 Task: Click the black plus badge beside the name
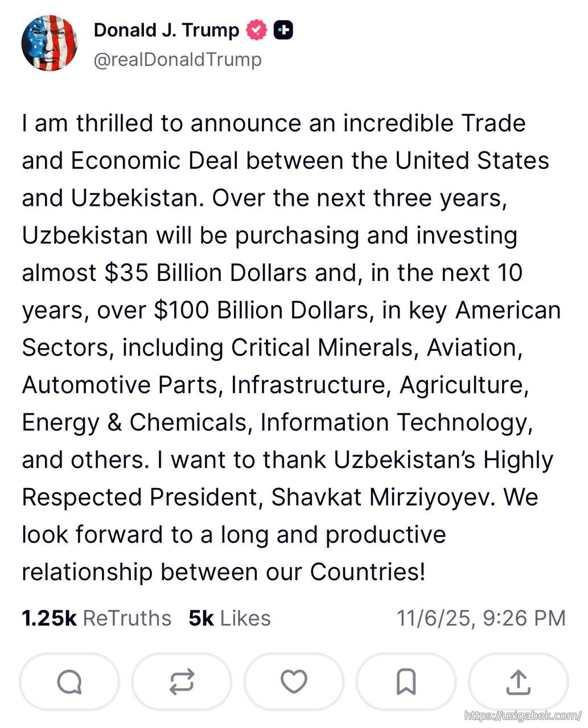[283, 30]
